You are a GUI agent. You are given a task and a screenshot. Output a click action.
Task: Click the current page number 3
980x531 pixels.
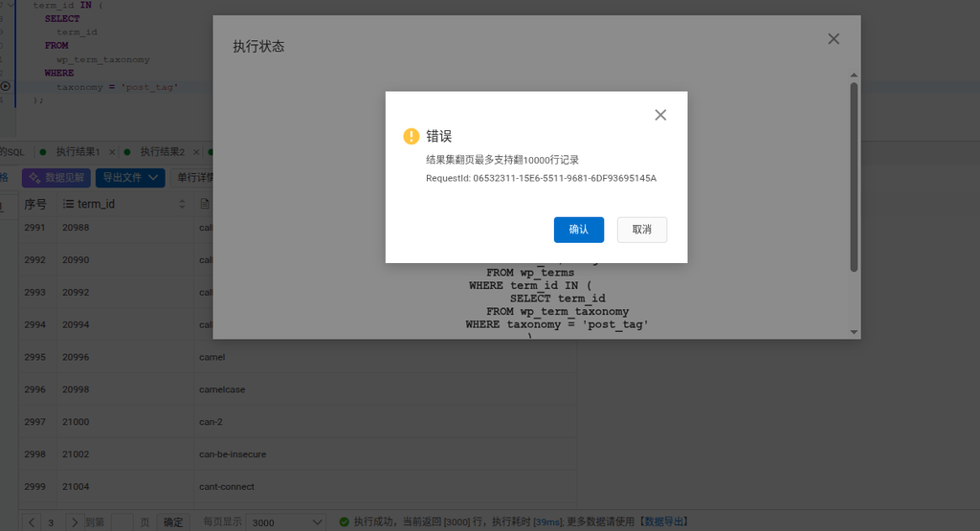tap(52, 523)
